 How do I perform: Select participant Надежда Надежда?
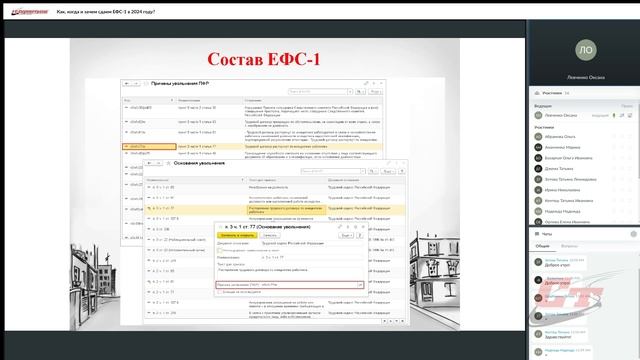(x=562, y=211)
